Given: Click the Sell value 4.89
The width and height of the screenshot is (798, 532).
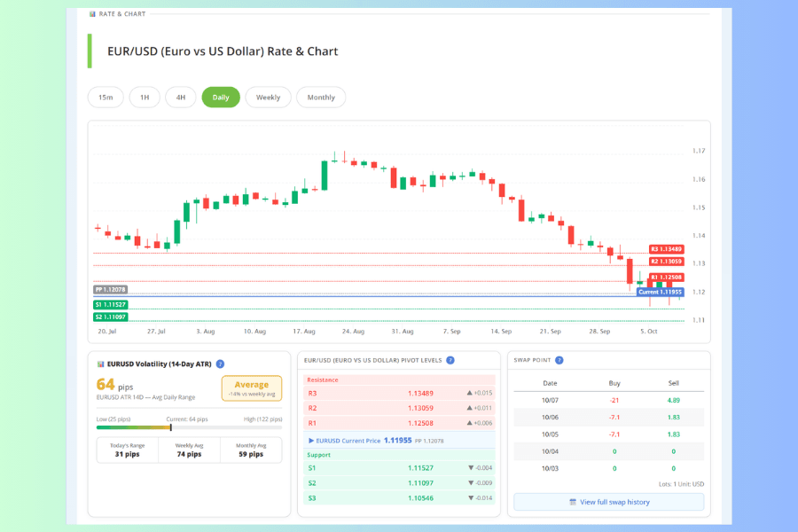Looking at the screenshot, I should point(673,400).
